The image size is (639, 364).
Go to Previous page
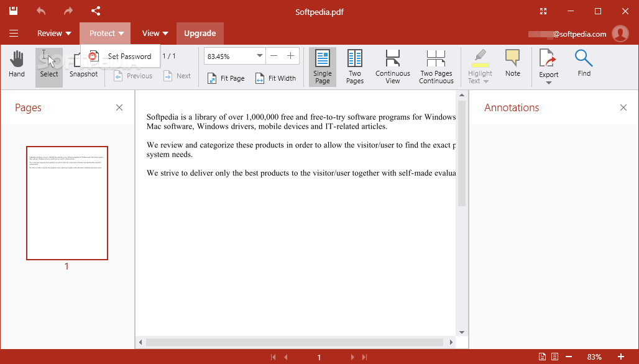(133, 76)
